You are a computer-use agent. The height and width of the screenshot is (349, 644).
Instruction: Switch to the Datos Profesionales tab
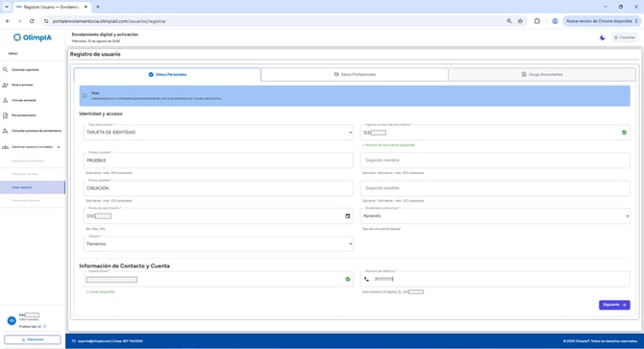coord(355,75)
